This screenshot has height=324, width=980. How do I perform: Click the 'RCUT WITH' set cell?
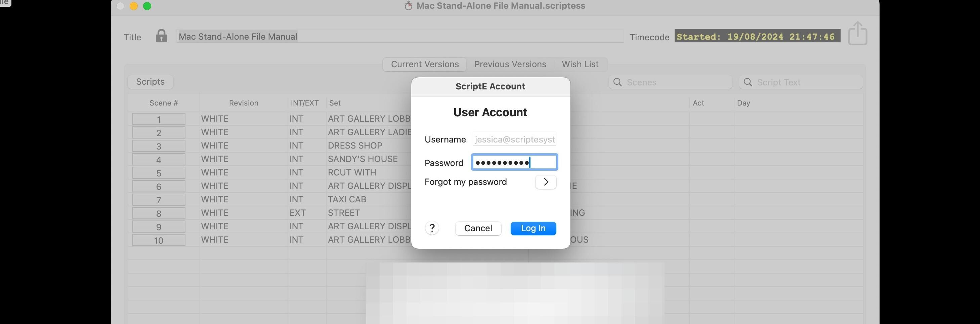tap(352, 172)
